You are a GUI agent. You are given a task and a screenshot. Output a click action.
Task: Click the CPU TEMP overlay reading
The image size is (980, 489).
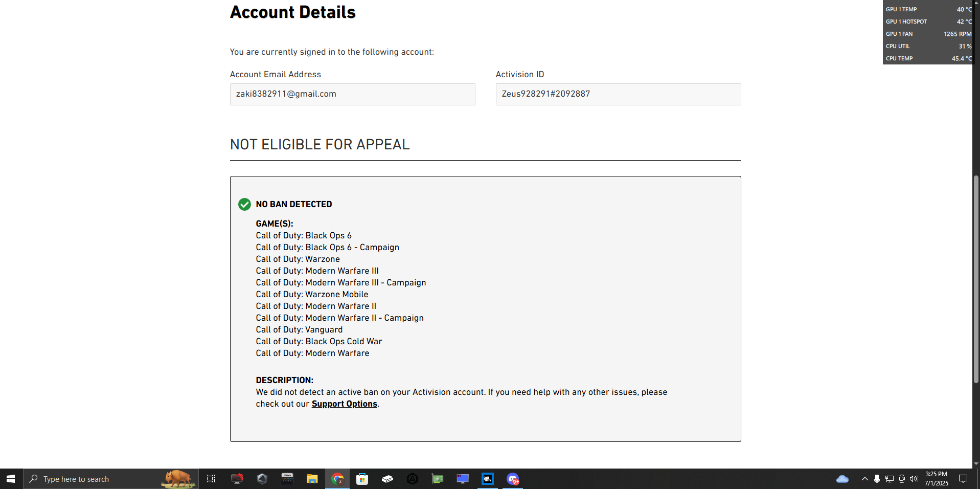(928, 58)
